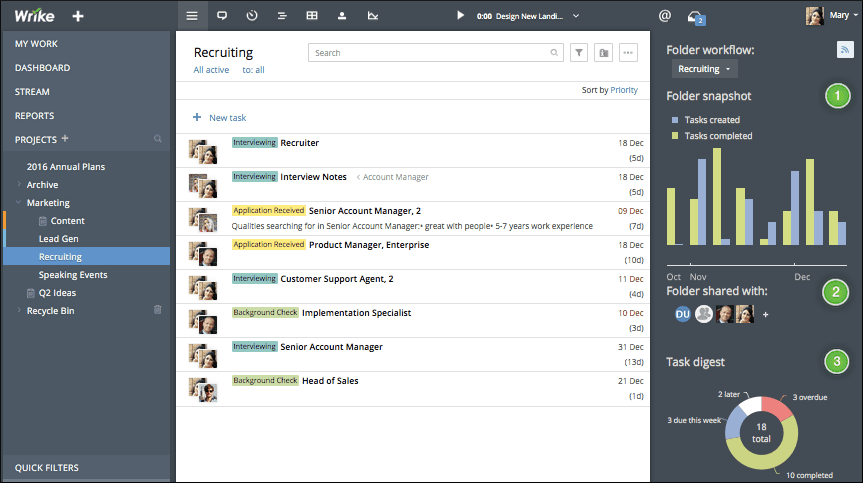Open Speaking Events folder
This screenshot has width=863, height=483.
click(73, 275)
